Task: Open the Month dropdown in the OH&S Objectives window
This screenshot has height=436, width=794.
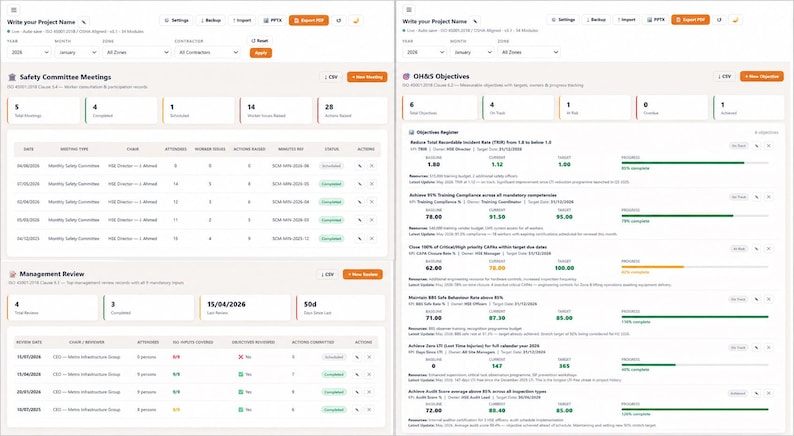Action: click(472, 52)
